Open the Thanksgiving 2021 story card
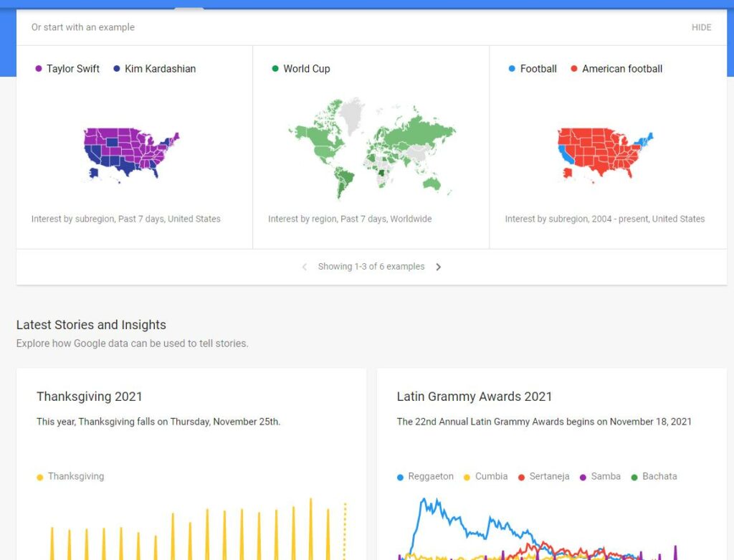734x560 pixels. pos(89,397)
